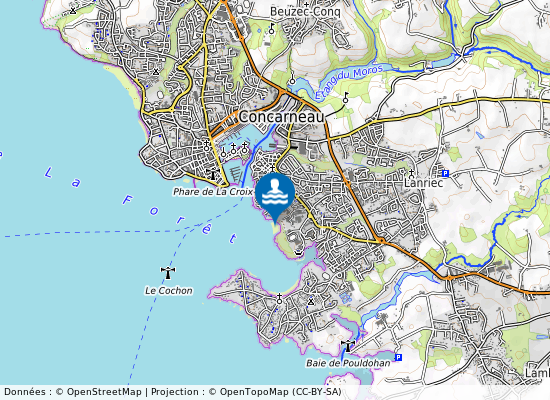Click the Beuzec-Conq place label
The height and width of the screenshot is (400, 550).
tap(305, 12)
